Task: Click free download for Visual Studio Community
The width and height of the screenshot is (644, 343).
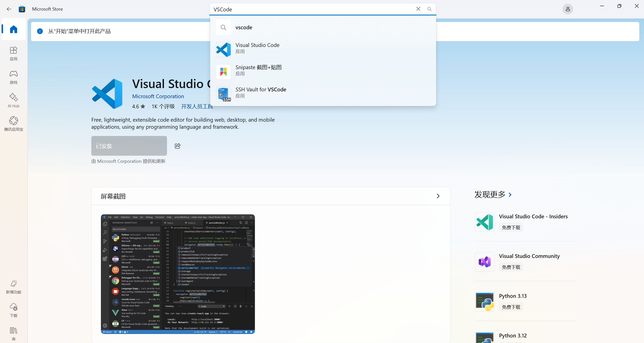Action: tap(511, 267)
